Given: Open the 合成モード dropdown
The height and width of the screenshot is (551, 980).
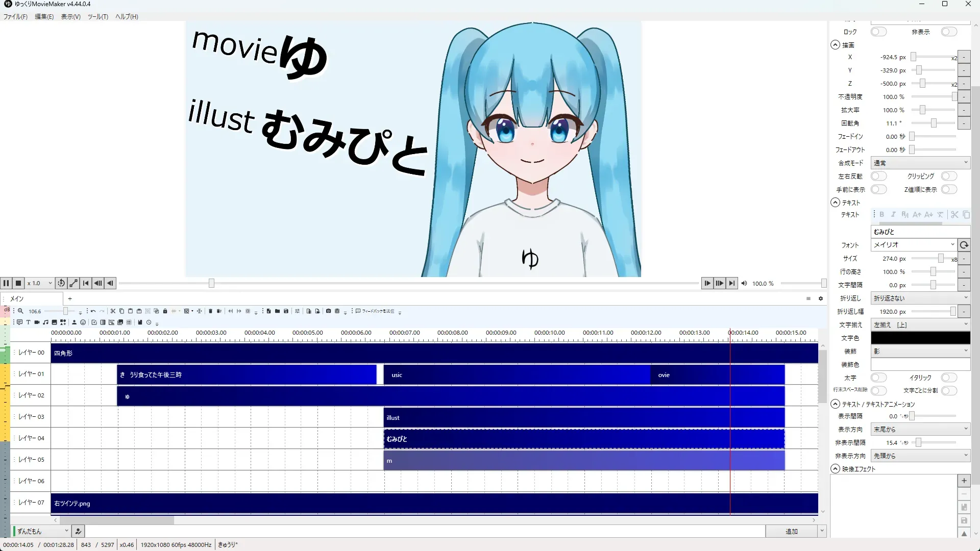Looking at the screenshot, I should tap(920, 163).
